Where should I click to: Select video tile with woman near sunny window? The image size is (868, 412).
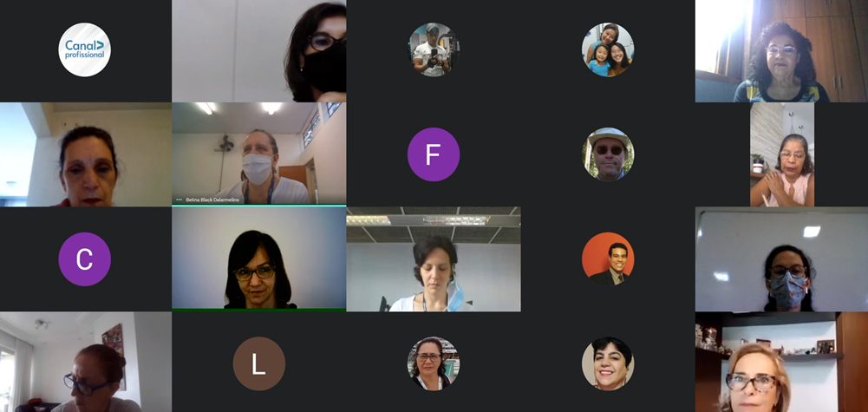point(781,51)
